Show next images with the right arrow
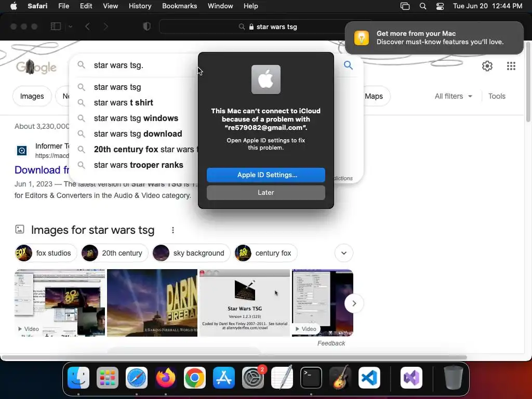Screen dimensions: 532x399 click(x=354, y=303)
